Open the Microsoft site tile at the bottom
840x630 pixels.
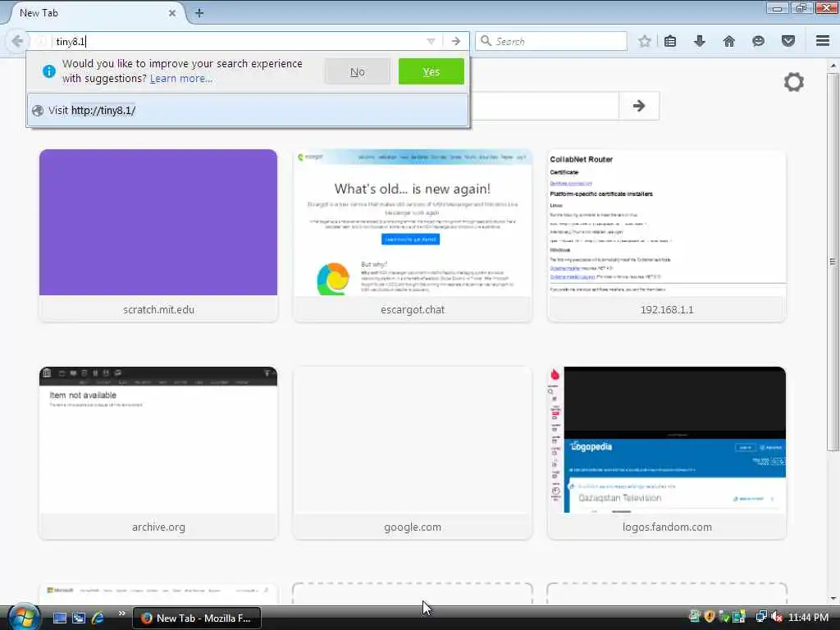158,594
